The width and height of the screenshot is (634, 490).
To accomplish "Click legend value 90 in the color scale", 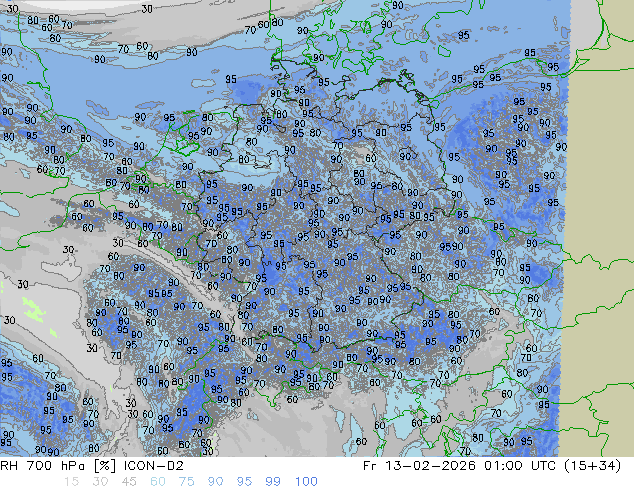I will click(x=216, y=482).
